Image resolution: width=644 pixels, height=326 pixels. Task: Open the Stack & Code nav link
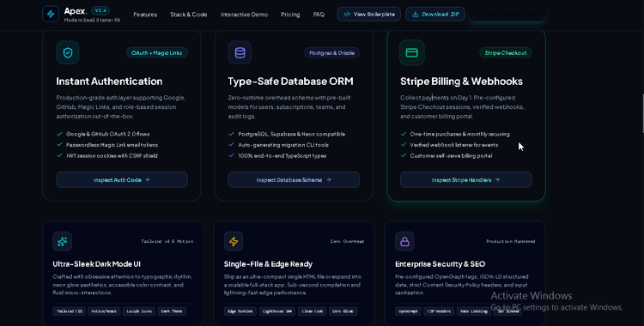click(189, 15)
